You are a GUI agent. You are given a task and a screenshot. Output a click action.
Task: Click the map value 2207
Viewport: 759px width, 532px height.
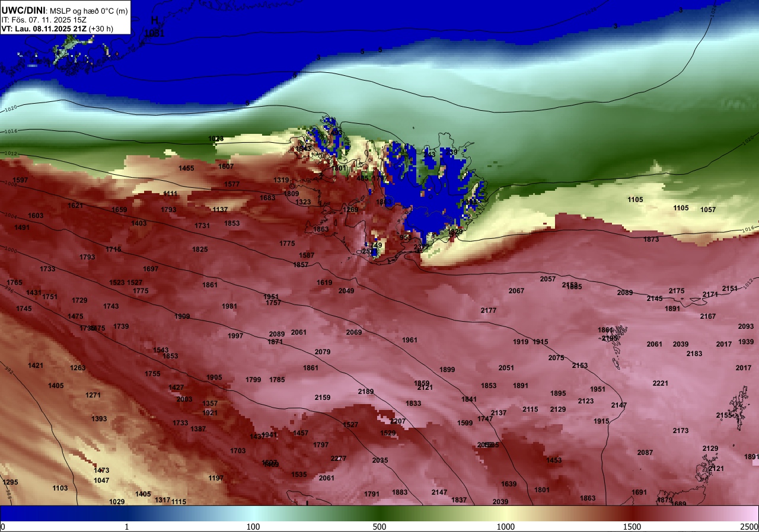398,421
